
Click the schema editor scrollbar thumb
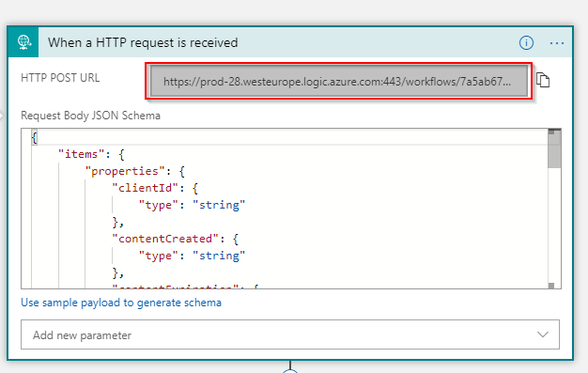coord(554,150)
